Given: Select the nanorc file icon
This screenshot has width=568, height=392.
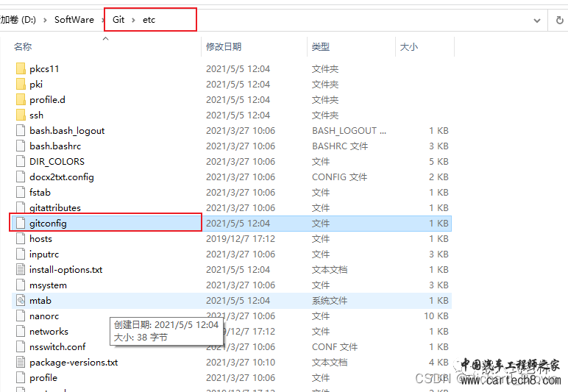Looking at the screenshot, I should pos(21,316).
